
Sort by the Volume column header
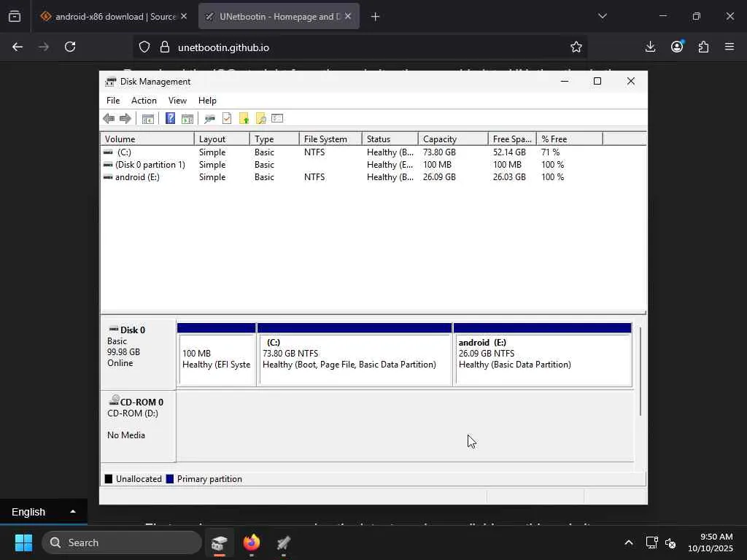click(147, 139)
